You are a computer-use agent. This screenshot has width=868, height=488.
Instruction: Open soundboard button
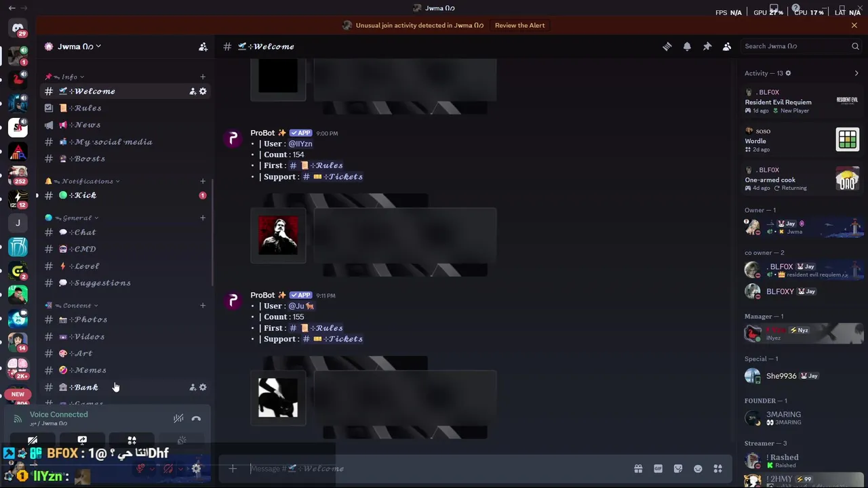[x=182, y=440]
